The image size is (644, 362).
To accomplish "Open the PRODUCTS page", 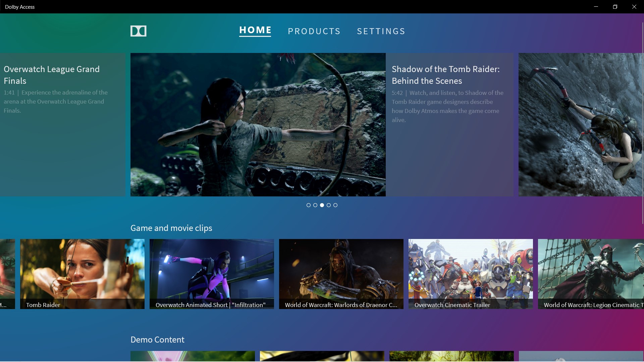I will (x=314, y=31).
